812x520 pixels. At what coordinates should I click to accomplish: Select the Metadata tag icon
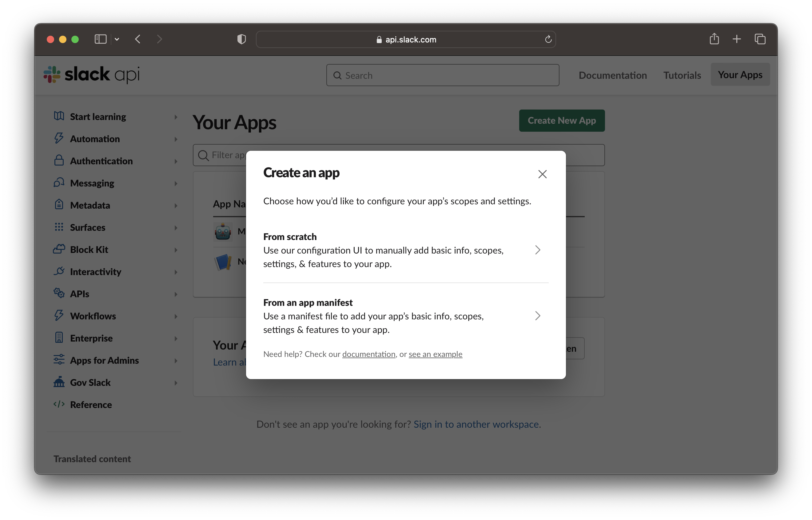[x=59, y=205]
